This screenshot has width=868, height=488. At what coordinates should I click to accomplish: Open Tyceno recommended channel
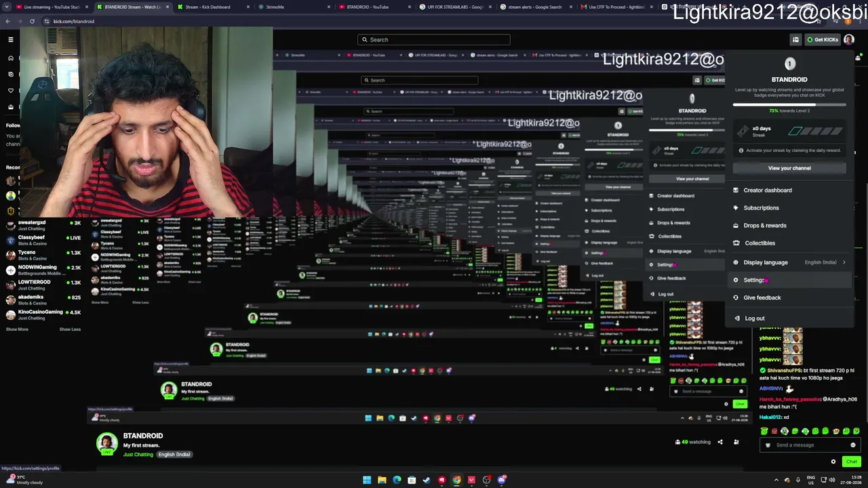click(x=43, y=255)
